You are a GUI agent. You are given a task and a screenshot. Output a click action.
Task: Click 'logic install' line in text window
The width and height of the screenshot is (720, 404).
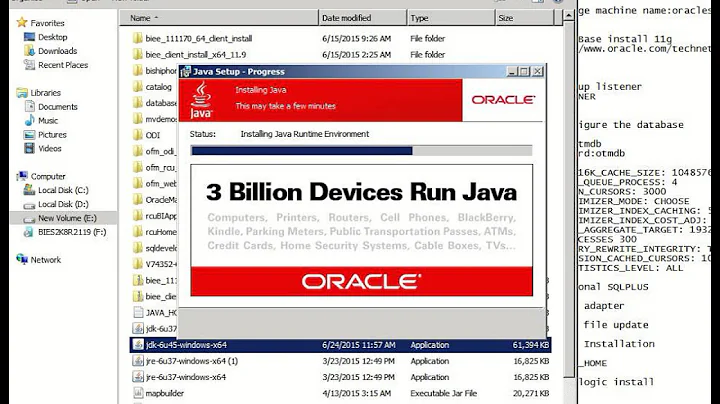pos(616,382)
